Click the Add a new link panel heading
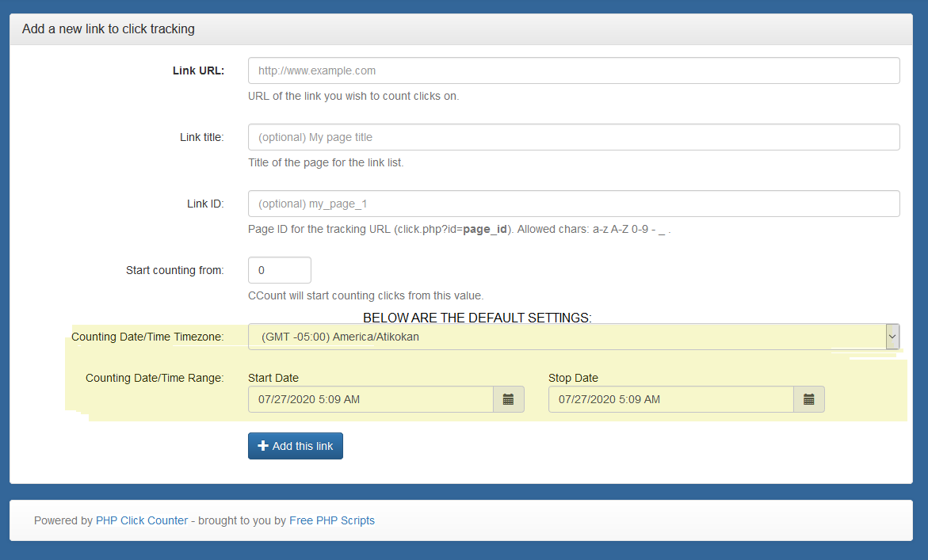The height and width of the screenshot is (560, 928). (x=109, y=29)
